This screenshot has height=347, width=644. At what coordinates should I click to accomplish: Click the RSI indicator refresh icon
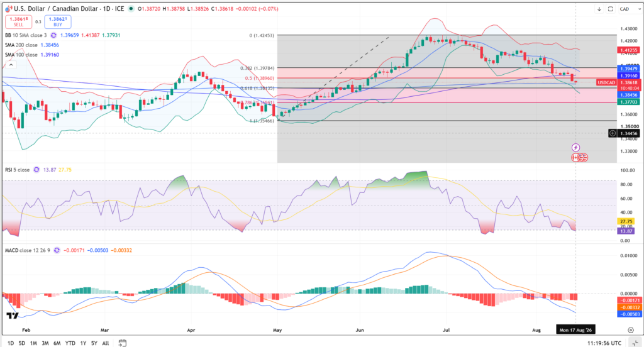(x=36, y=170)
